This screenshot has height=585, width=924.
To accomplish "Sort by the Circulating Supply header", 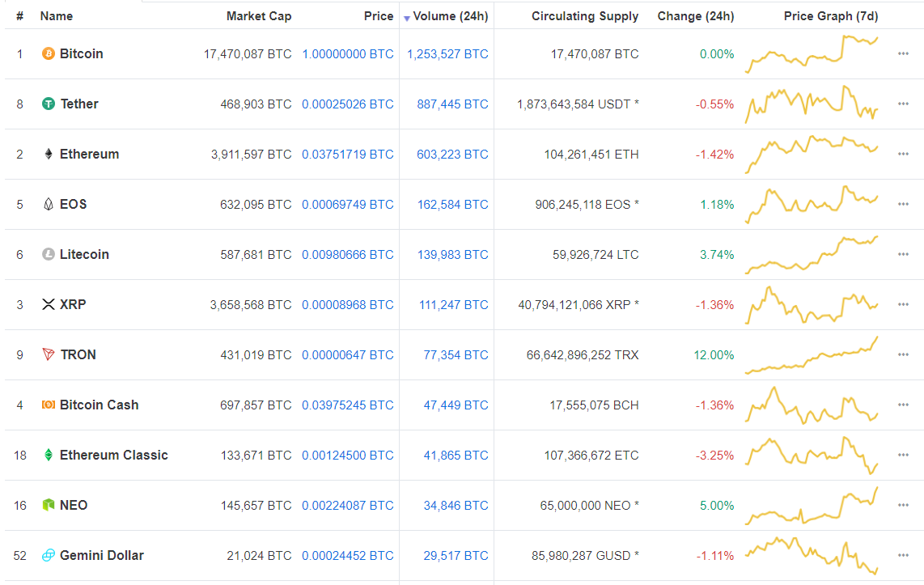I will tap(584, 16).
